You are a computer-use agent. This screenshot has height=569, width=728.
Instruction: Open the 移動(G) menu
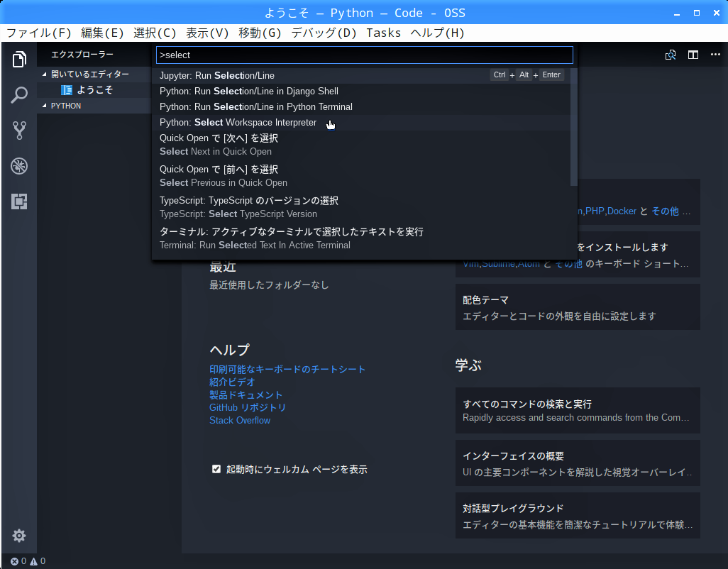(x=260, y=33)
